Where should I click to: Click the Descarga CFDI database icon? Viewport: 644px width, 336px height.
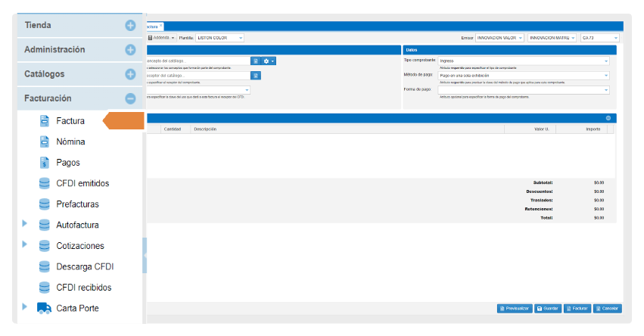tap(44, 266)
